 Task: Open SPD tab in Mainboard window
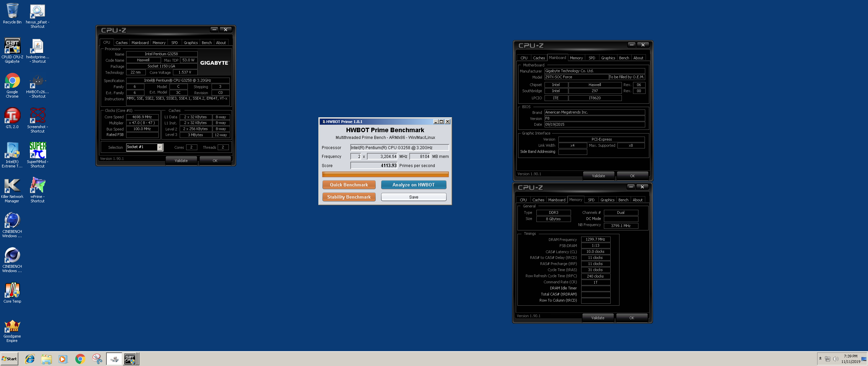[592, 58]
